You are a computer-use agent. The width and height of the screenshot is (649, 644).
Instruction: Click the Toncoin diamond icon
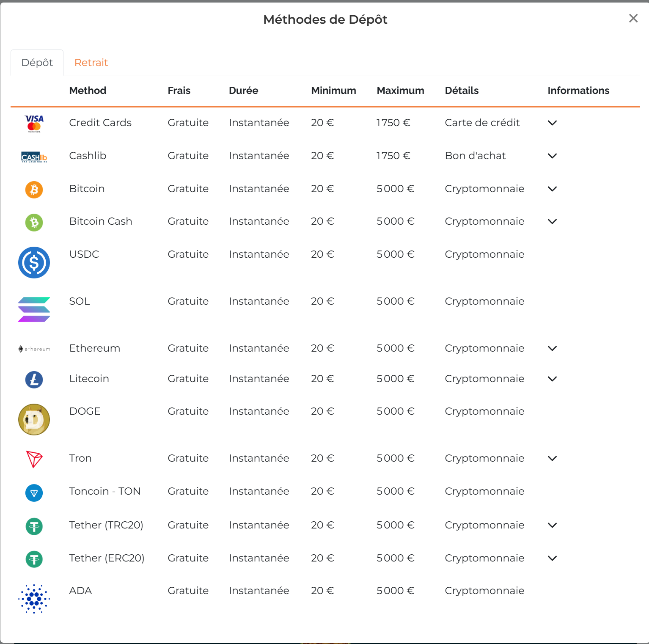click(x=34, y=493)
